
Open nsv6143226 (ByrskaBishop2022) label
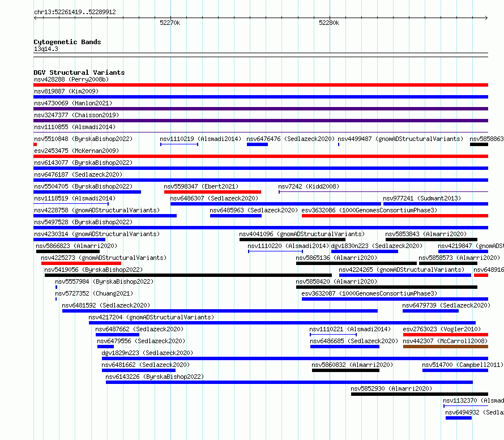point(155,377)
